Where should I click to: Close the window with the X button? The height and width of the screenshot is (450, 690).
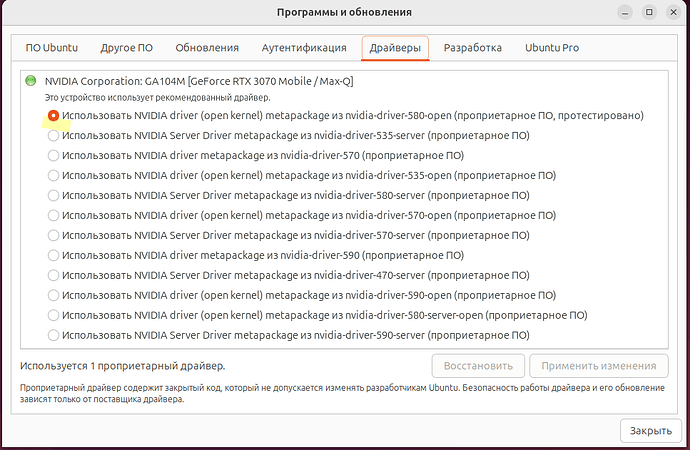point(673,12)
